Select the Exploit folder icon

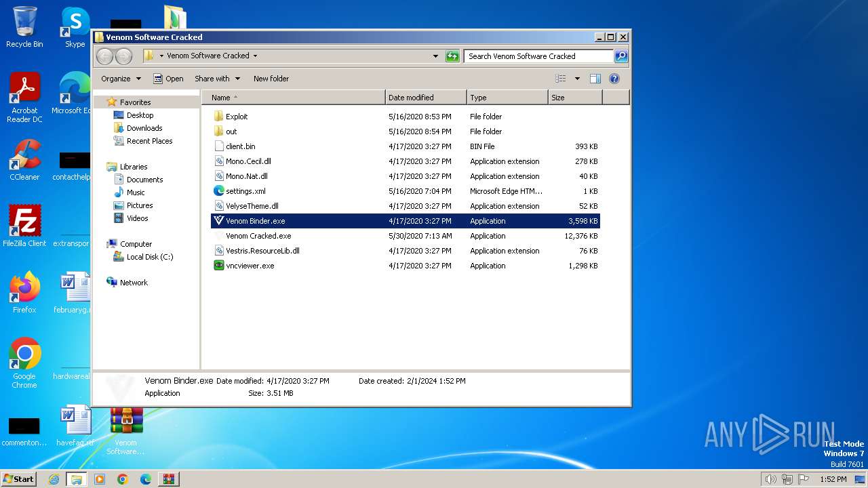pyautogui.click(x=218, y=116)
